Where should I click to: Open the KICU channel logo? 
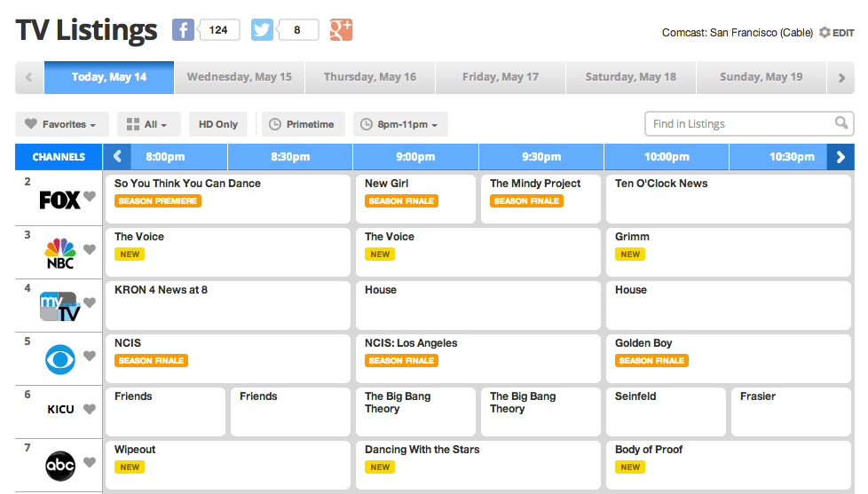click(x=60, y=410)
